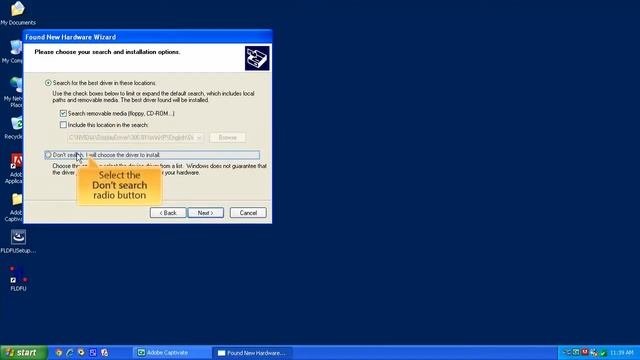Open the driver location path dropdown

click(x=199, y=138)
